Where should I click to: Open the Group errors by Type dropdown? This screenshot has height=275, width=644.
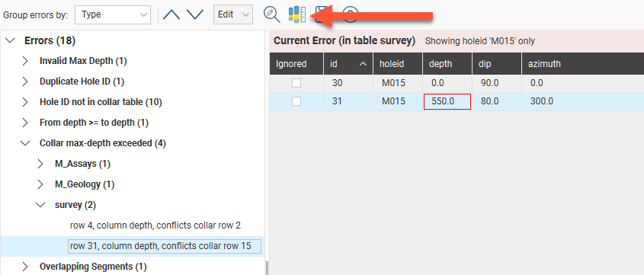coord(113,14)
